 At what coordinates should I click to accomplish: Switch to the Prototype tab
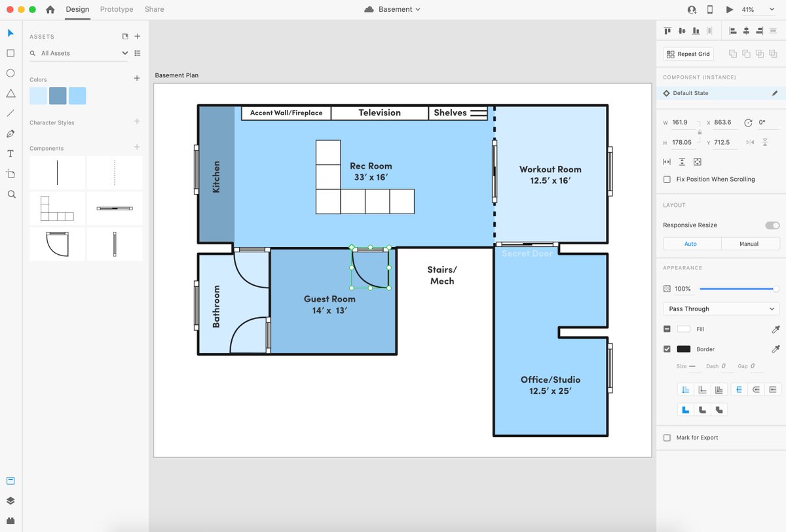117,10
